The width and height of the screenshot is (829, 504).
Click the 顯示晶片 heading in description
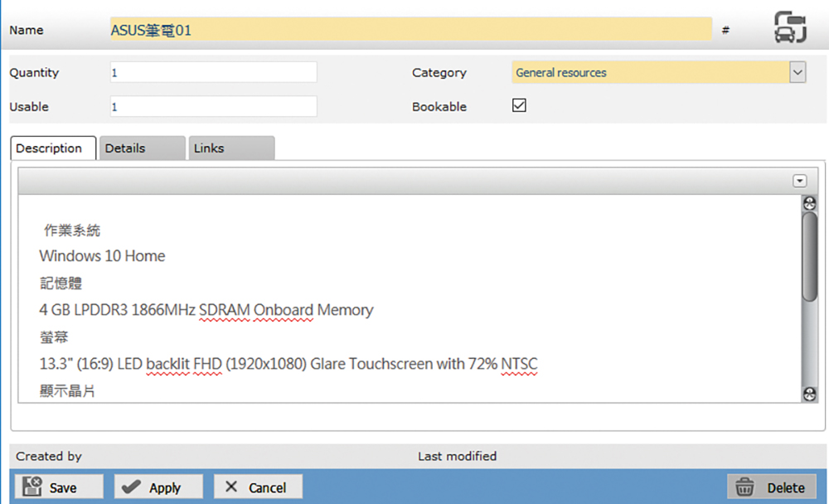(67, 390)
